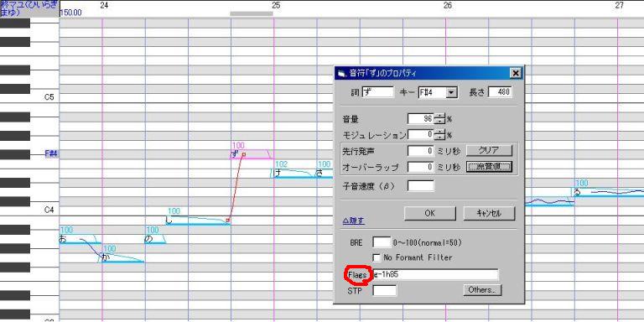Click the Flags text field

click(435, 274)
